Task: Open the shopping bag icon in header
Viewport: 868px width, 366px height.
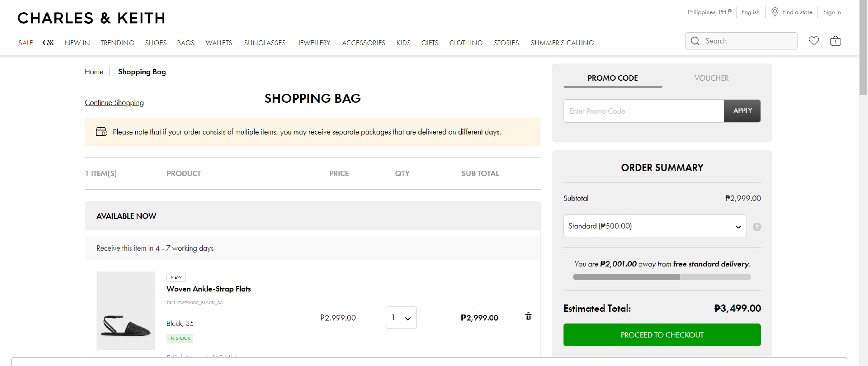Action: (835, 41)
